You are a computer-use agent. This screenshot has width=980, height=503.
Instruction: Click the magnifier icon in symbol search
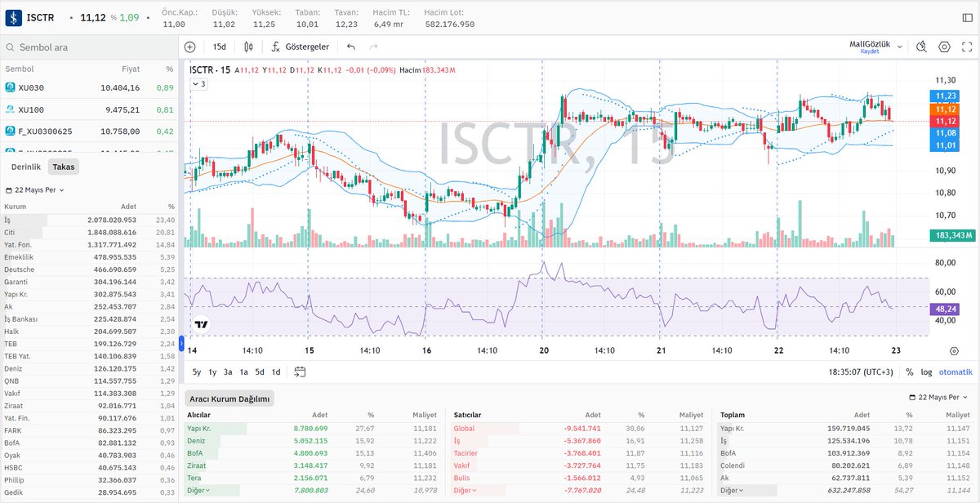[x=10, y=47]
